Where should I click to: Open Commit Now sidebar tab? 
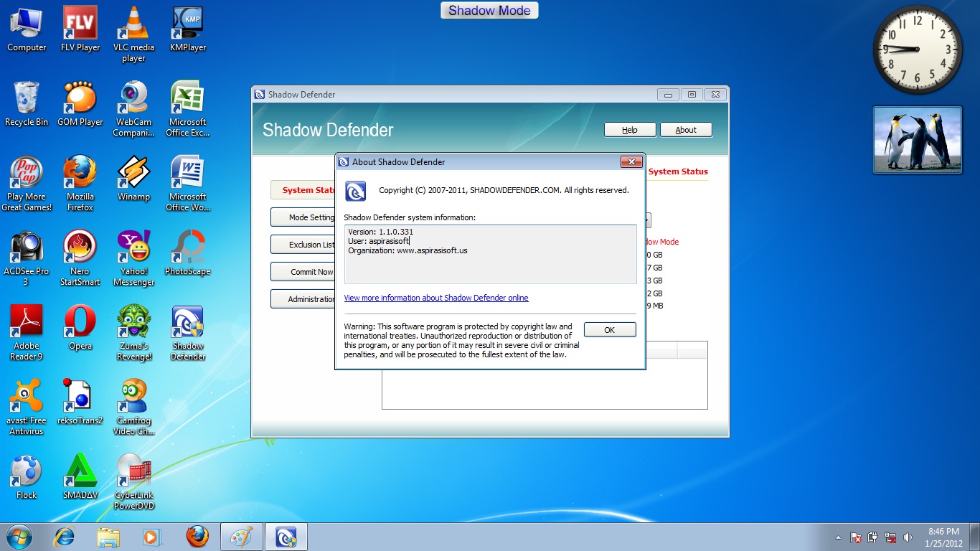303,272
